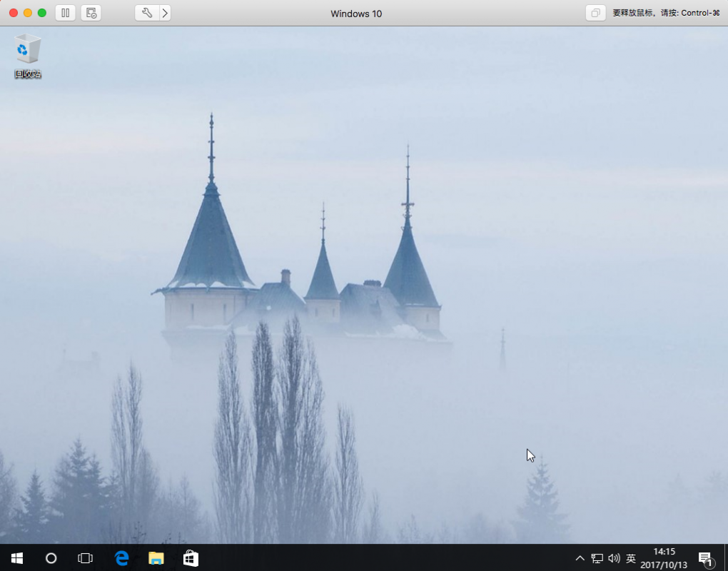The width and height of the screenshot is (728, 571).
Task: Expand toolbar arrow next to wrench
Action: click(166, 13)
